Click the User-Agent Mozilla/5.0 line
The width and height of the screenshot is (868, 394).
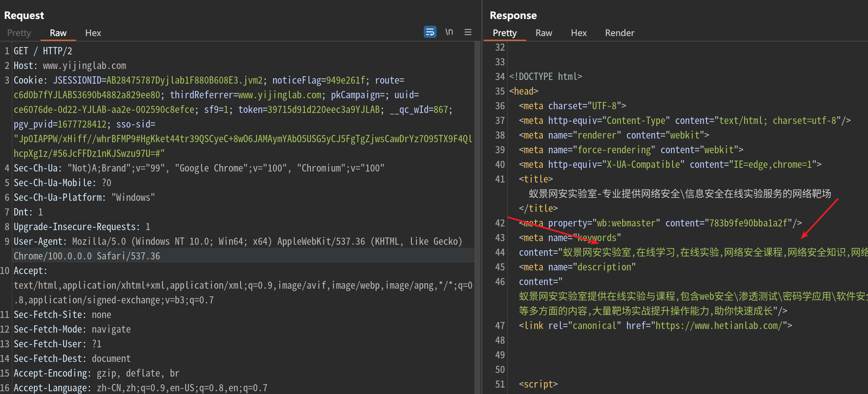[x=238, y=242]
